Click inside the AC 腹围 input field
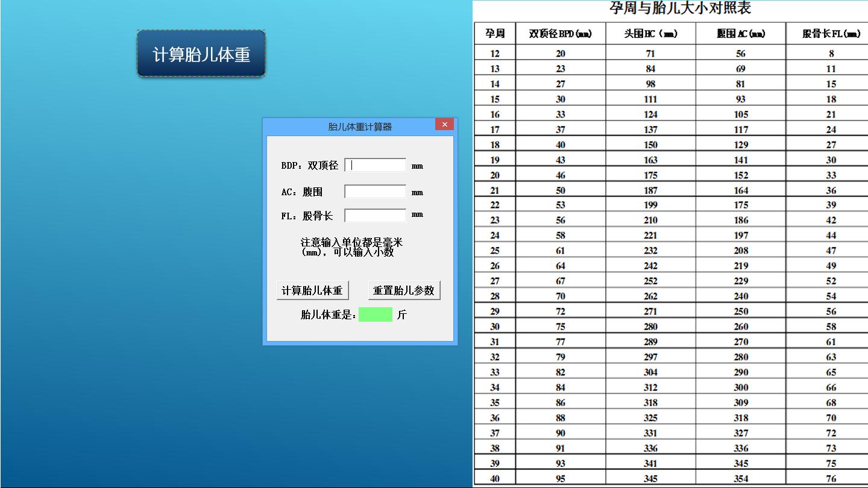 pyautogui.click(x=375, y=191)
